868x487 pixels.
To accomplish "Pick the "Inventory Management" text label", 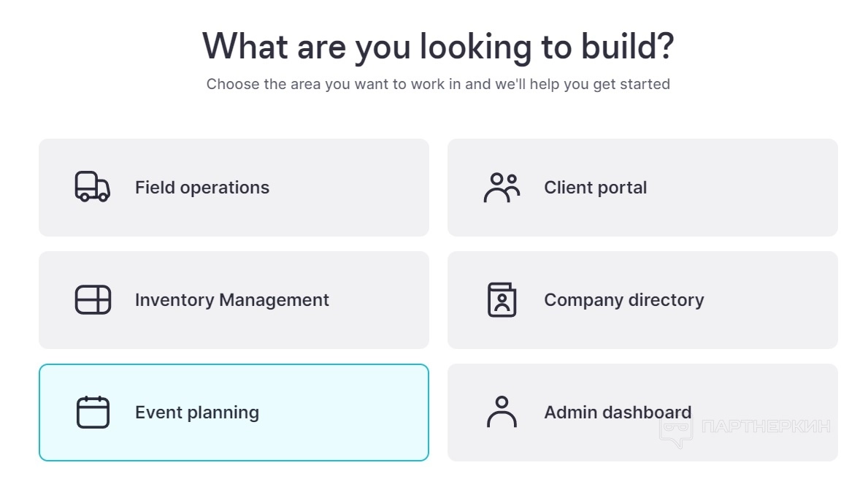I will tap(232, 300).
